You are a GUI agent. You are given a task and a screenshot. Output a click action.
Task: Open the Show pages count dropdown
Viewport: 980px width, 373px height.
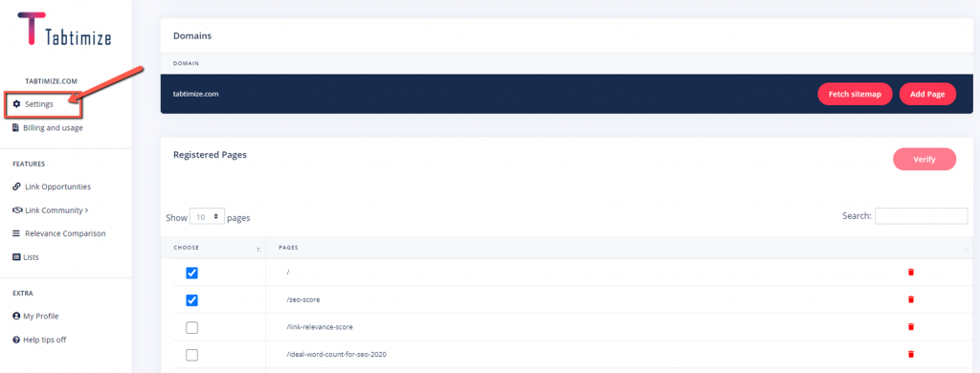207,216
